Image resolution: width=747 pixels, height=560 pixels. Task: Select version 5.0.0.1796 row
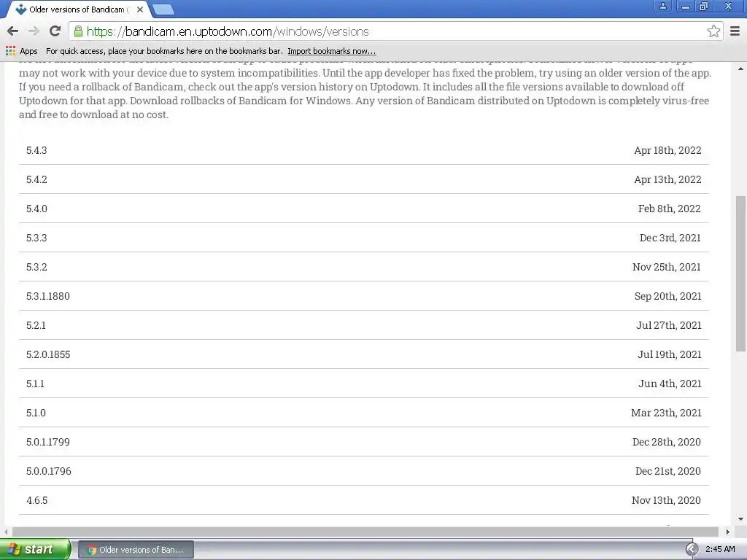coord(364,471)
